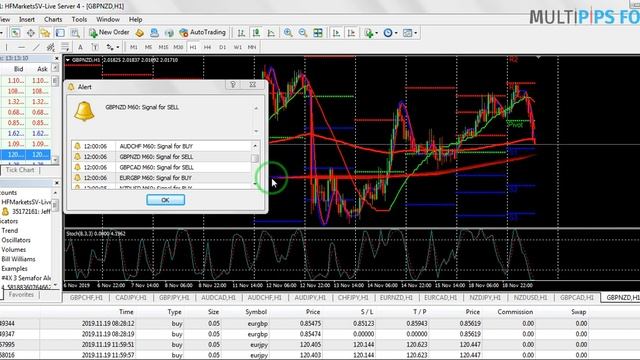Click OK in the Alert dialog
This screenshot has height=360, width=640.
point(165,200)
